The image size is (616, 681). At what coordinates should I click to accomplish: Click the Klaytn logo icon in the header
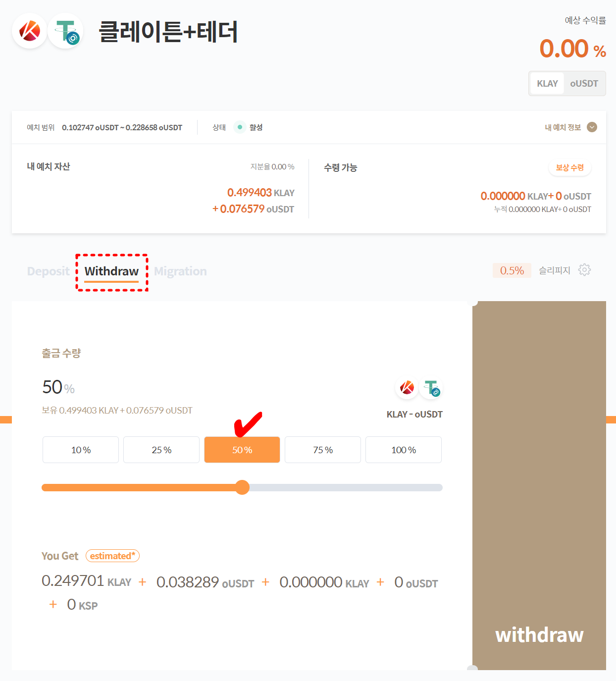(x=30, y=31)
